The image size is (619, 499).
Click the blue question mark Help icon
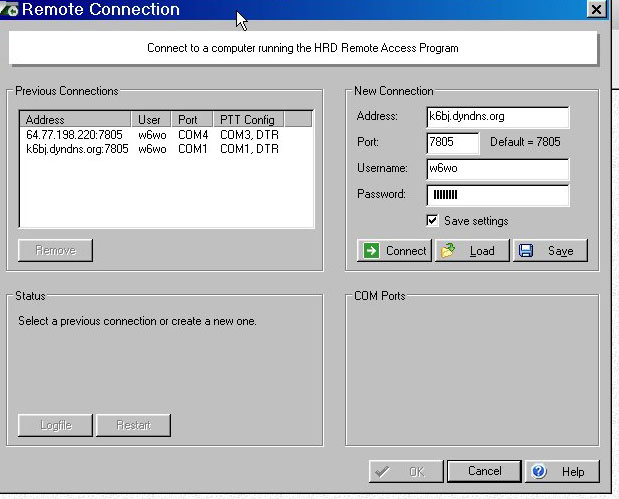point(538,471)
